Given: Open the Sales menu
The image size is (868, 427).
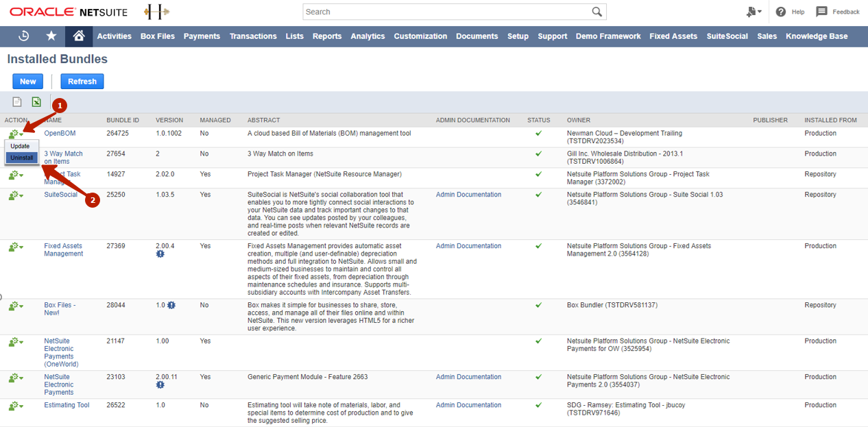Looking at the screenshot, I should 767,36.
